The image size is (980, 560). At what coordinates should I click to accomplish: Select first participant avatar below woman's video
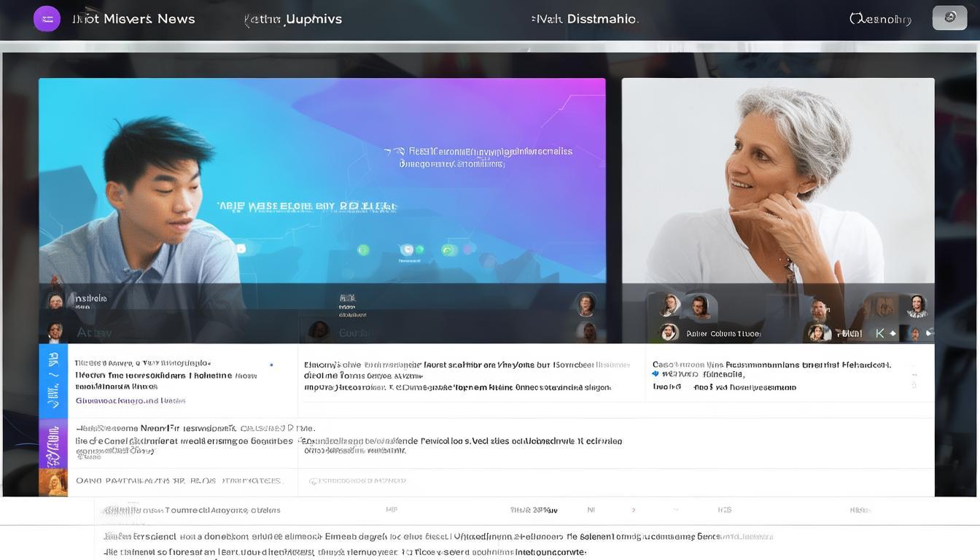(669, 306)
